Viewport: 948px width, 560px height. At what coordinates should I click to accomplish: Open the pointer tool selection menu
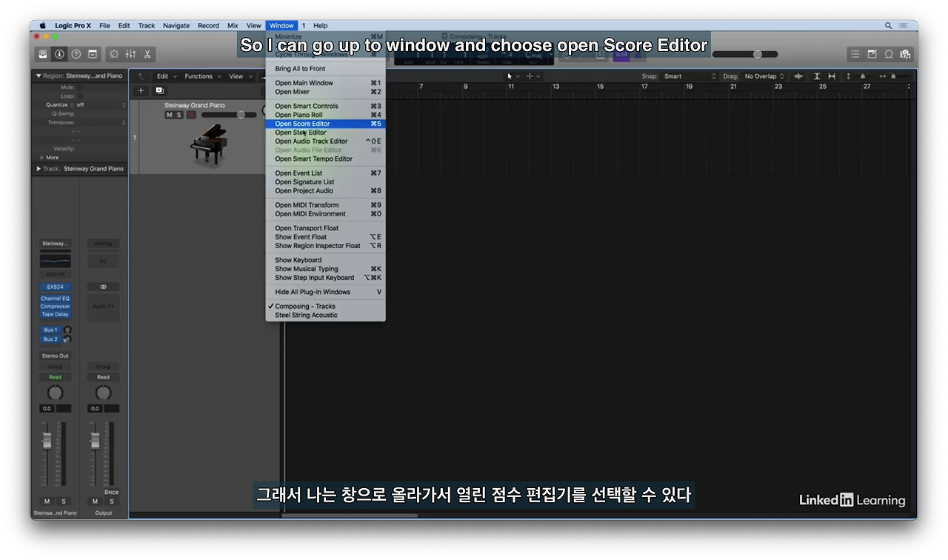[513, 76]
